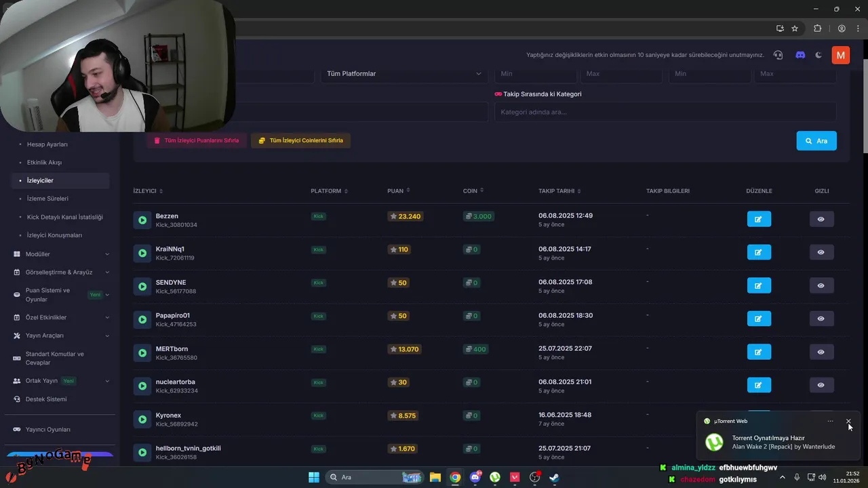This screenshot has width=868, height=488.
Task: Edit the SENDYNE viewer entry
Action: (x=759, y=285)
